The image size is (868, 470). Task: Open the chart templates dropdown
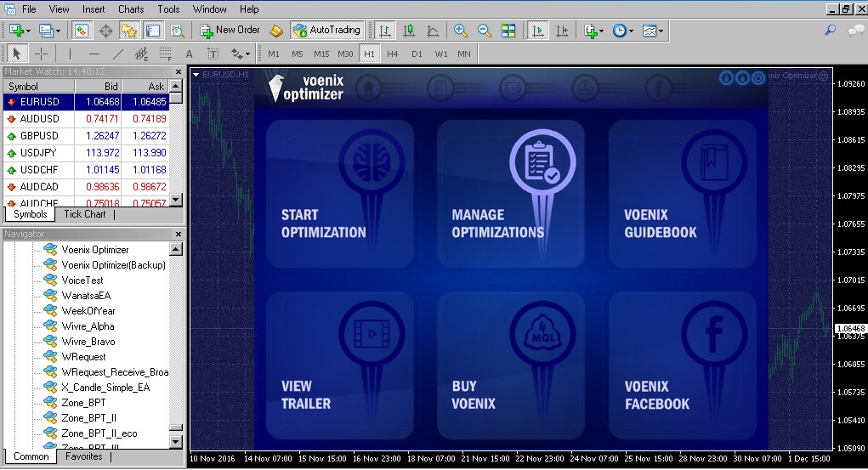click(x=653, y=31)
